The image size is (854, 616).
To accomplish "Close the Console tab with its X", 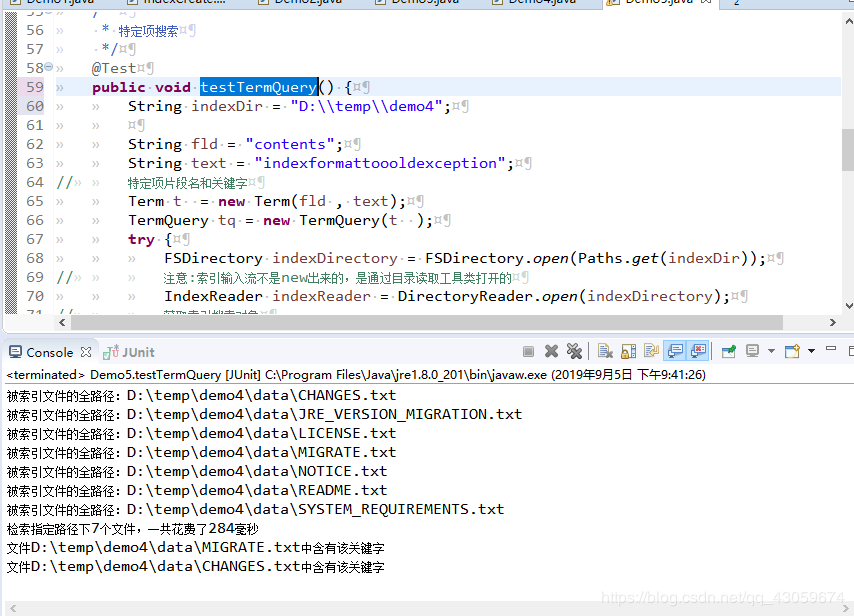I will (86, 352).
